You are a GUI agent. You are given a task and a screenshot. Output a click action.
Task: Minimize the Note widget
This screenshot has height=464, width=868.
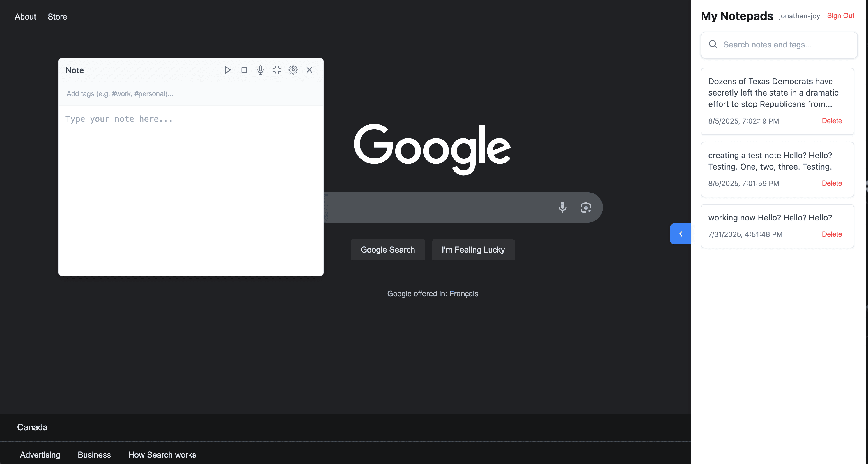(x=276, y=70)
